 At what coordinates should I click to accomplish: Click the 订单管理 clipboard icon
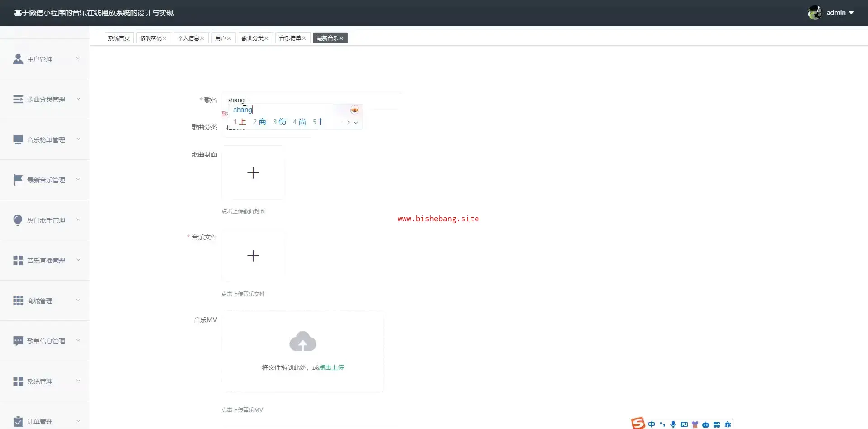(x=18, y=421)
